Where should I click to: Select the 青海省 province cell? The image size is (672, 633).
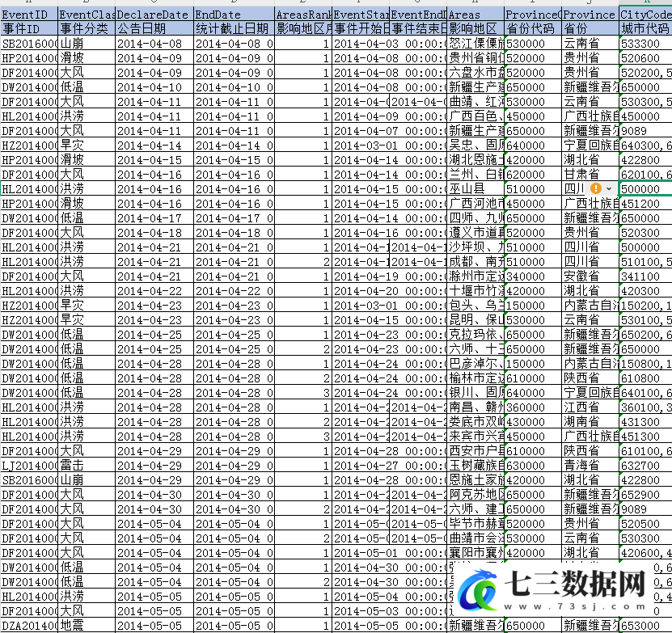click(590, 466)
